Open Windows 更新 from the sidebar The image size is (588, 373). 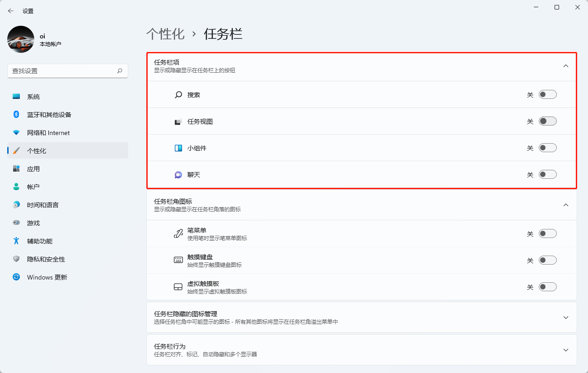point(15,277)
